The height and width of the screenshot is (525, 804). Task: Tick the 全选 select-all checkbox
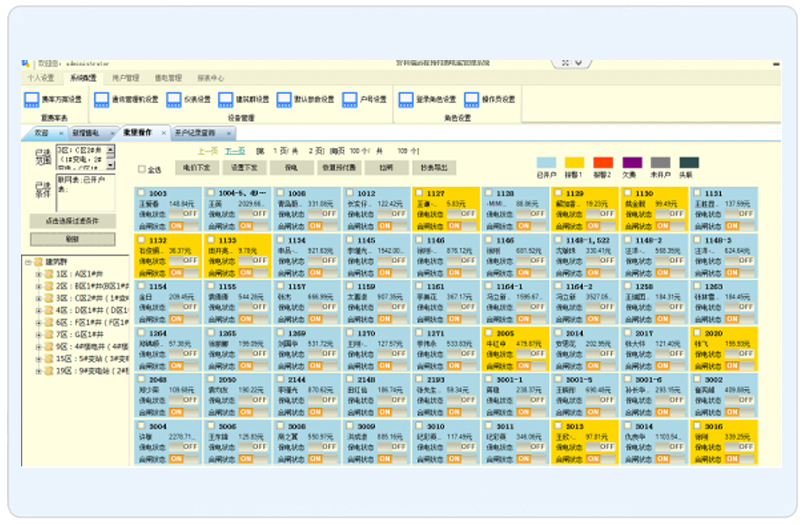pyautogui.click(x=142, y=169)
